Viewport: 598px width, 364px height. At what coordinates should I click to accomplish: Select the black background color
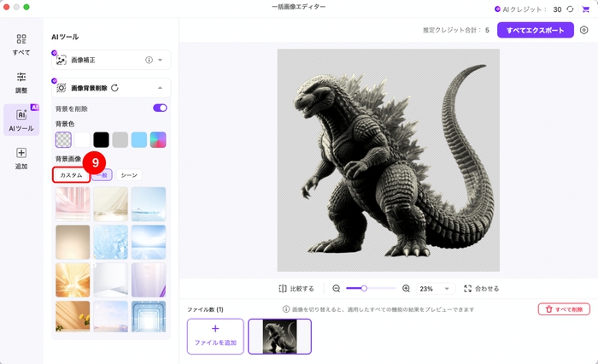click(101, 139)
